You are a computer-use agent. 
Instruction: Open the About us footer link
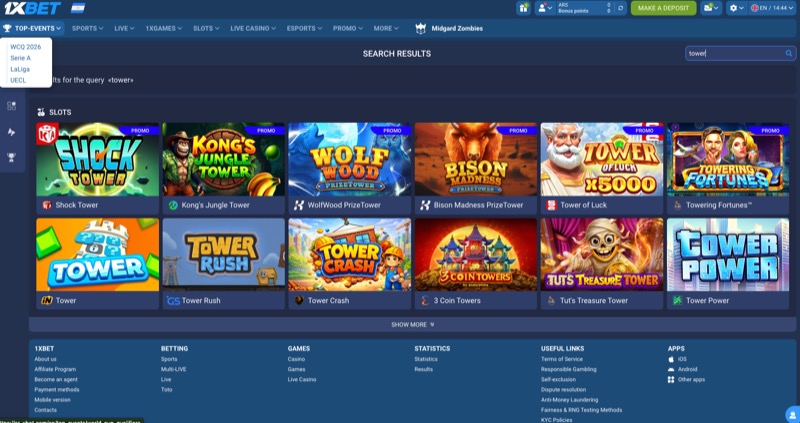tap(45, 359)
